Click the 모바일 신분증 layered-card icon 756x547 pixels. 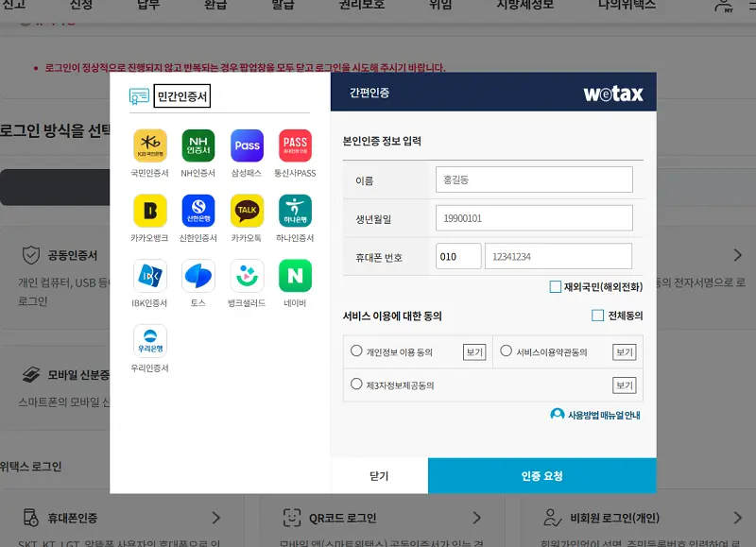click(x=31, y=374)
